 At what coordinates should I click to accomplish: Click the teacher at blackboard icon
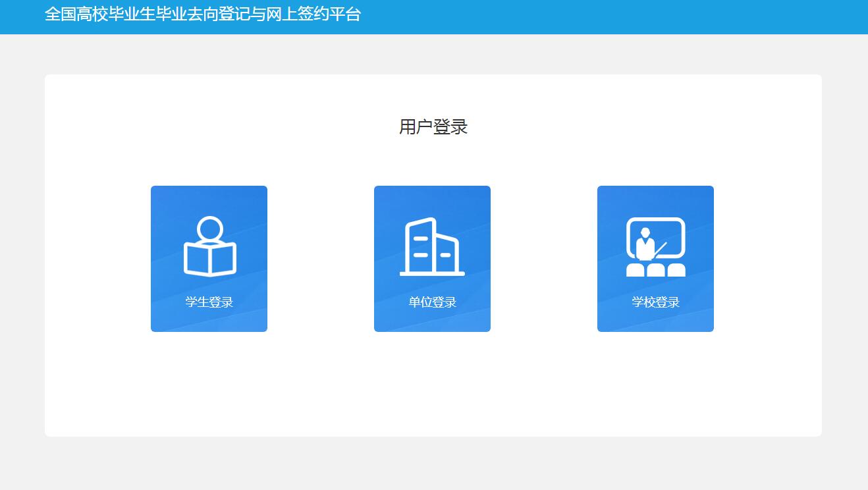tap(655, 247)
